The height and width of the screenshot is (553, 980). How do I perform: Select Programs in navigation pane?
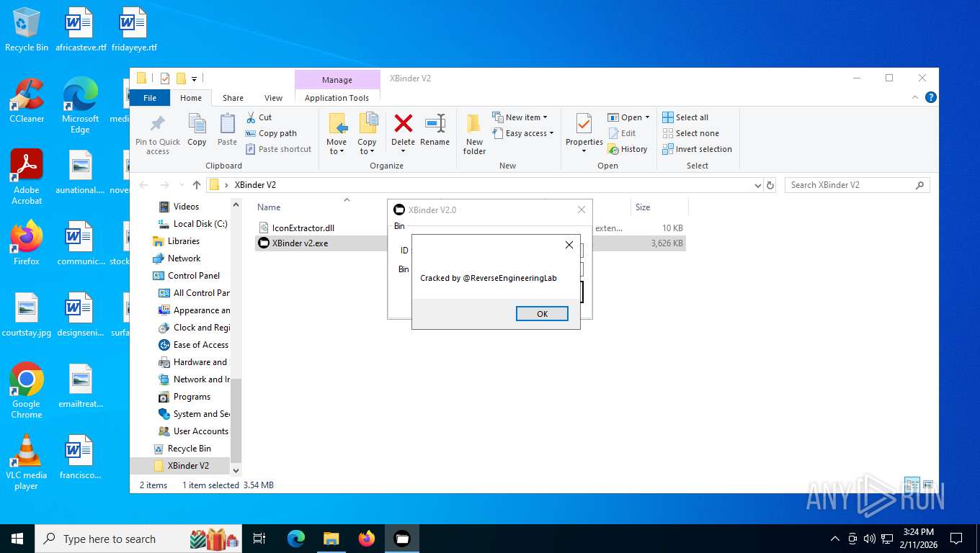tap(192, 397)
